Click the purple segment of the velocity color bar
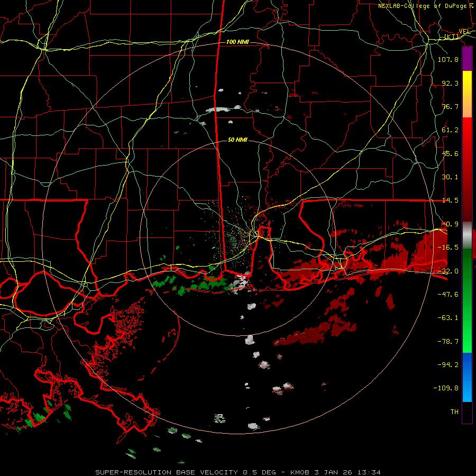Image resolution: width=476 pixels, height=476 pixels. (x=467, y=59)
